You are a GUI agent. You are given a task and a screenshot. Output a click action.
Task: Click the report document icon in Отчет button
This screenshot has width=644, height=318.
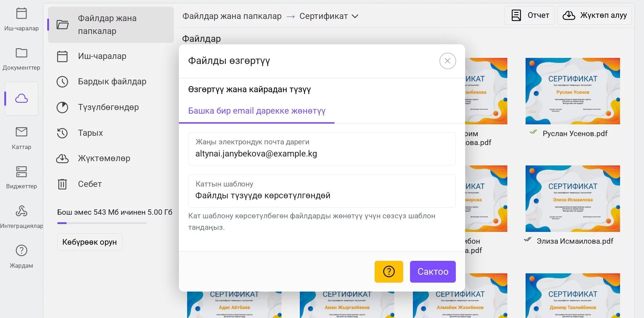[x=516, y=15]
